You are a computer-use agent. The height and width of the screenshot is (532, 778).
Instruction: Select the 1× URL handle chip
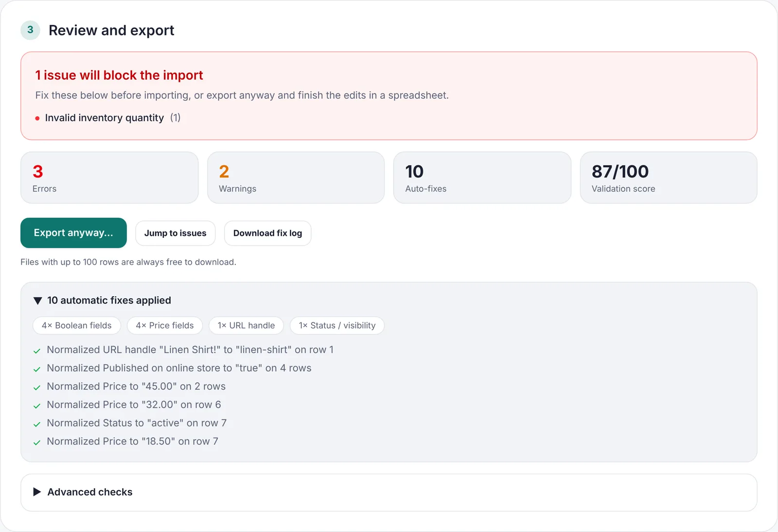tap(246, 326)
